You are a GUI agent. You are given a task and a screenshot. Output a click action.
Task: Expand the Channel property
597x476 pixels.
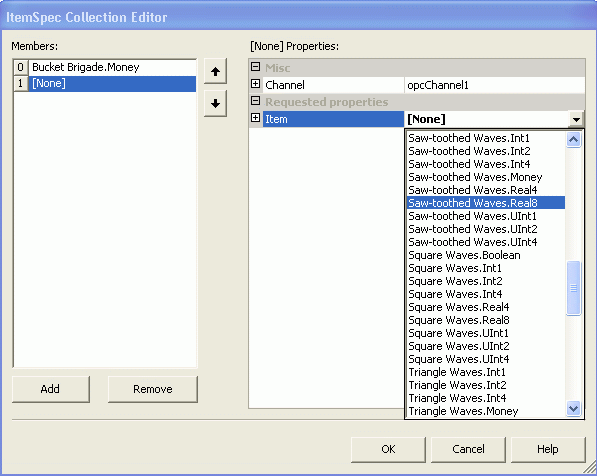pyautogui.click(x=255, y=84)
